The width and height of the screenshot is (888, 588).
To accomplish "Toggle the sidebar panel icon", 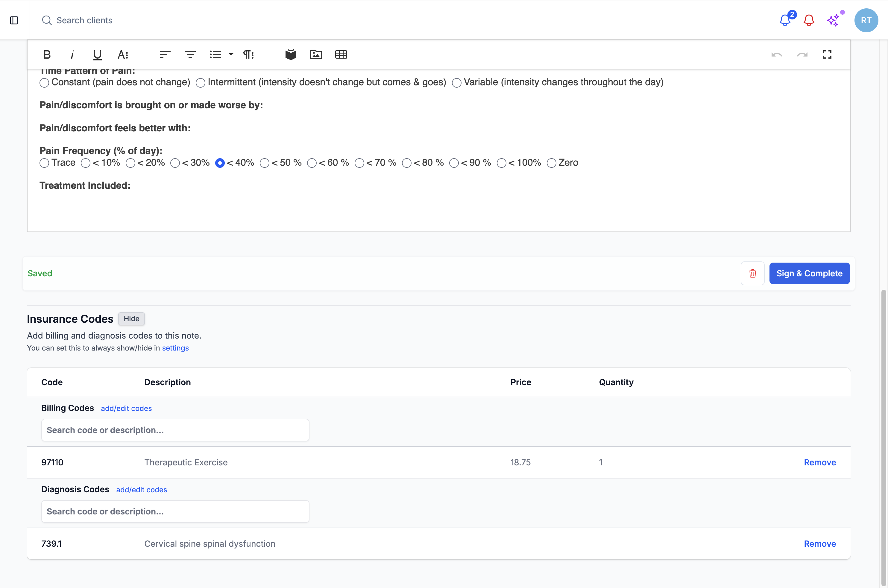I will tap(14, 20).
